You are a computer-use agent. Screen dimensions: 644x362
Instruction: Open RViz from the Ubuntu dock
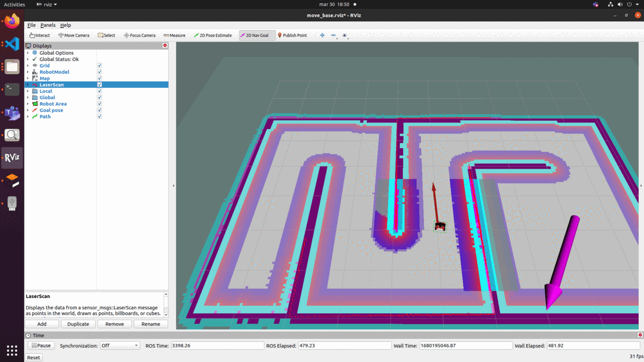[12, 158]
